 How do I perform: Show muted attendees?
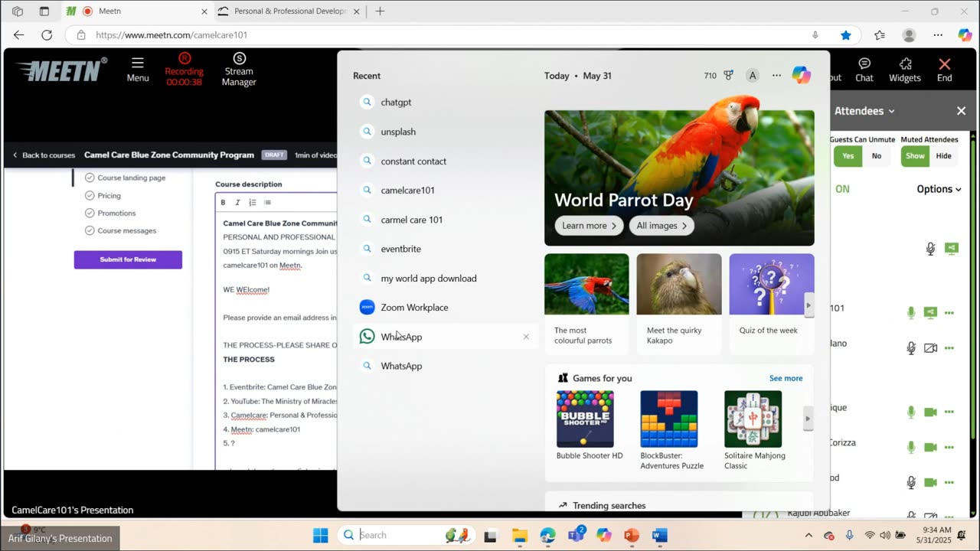(915, 156)
